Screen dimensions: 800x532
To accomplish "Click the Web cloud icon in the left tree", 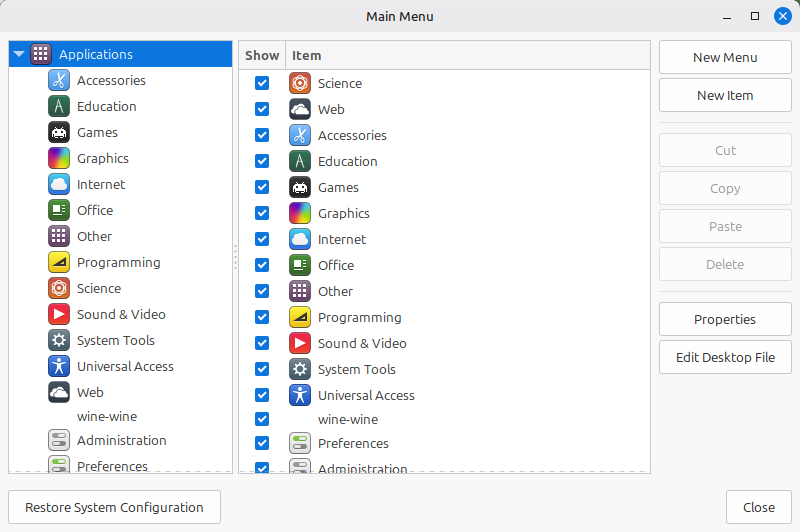I will click(x=59, y=392).
